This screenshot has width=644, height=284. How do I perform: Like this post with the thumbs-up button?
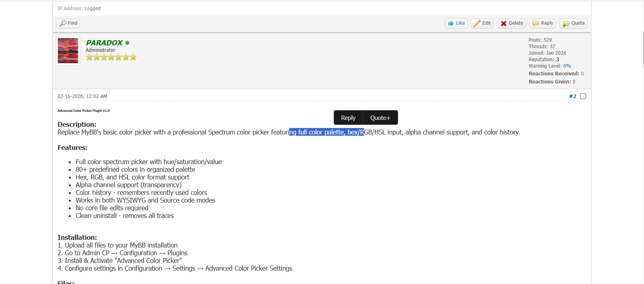pyautogui.click(x=456, y=23)
